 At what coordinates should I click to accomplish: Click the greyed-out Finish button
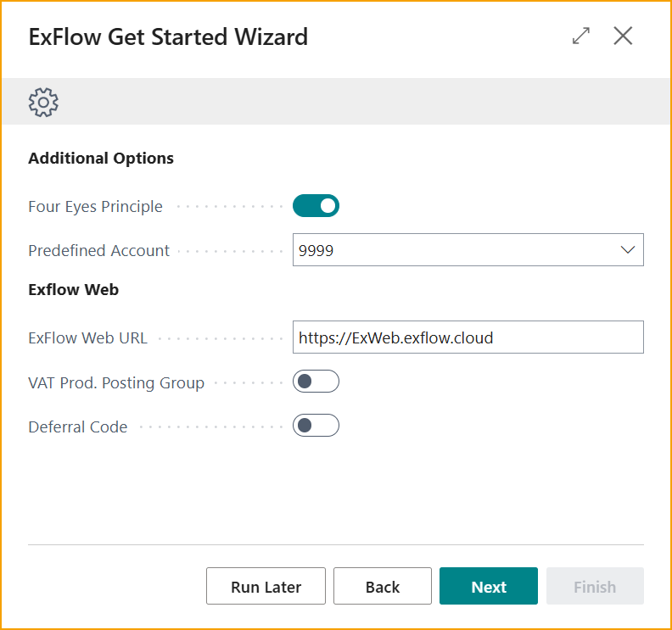[594, 587]
